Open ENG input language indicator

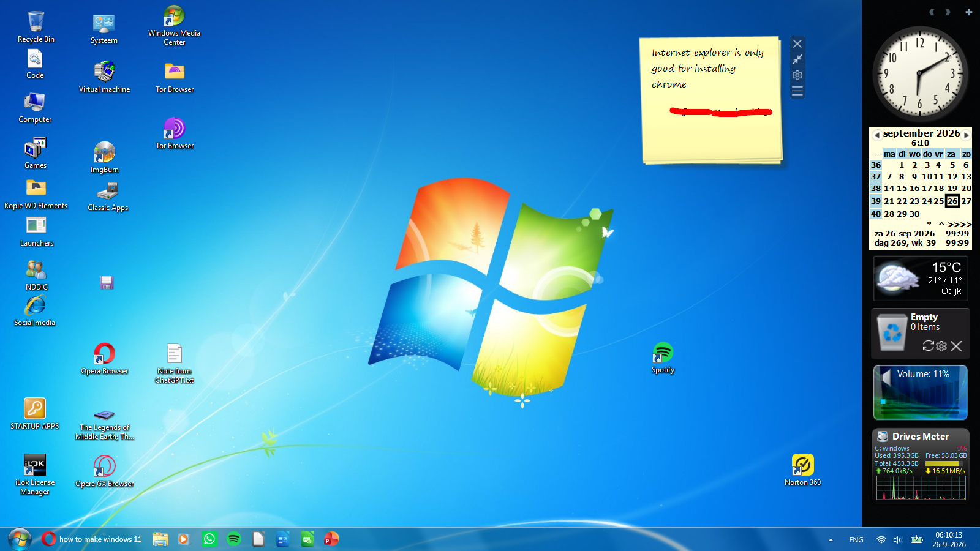click(856, 539)
